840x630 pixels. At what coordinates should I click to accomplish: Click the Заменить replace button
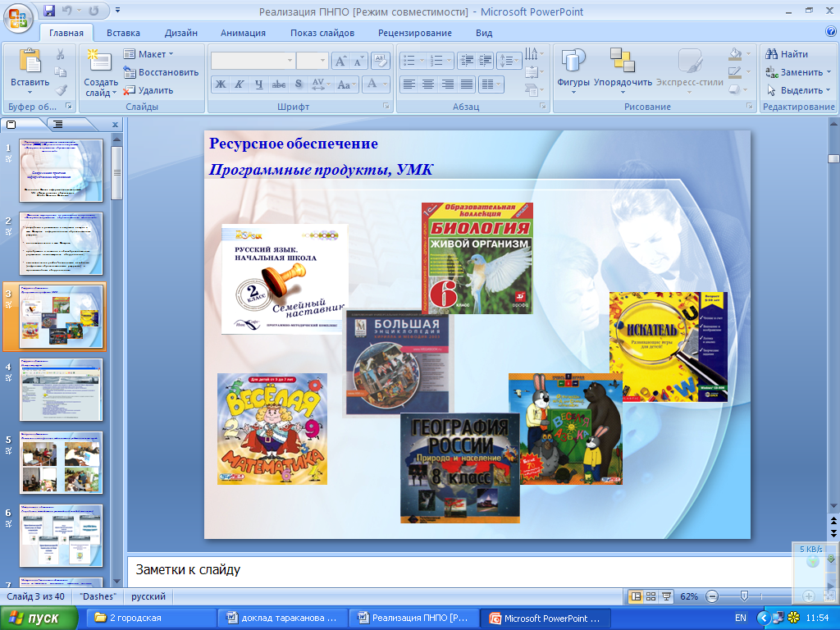coord(798,72)
